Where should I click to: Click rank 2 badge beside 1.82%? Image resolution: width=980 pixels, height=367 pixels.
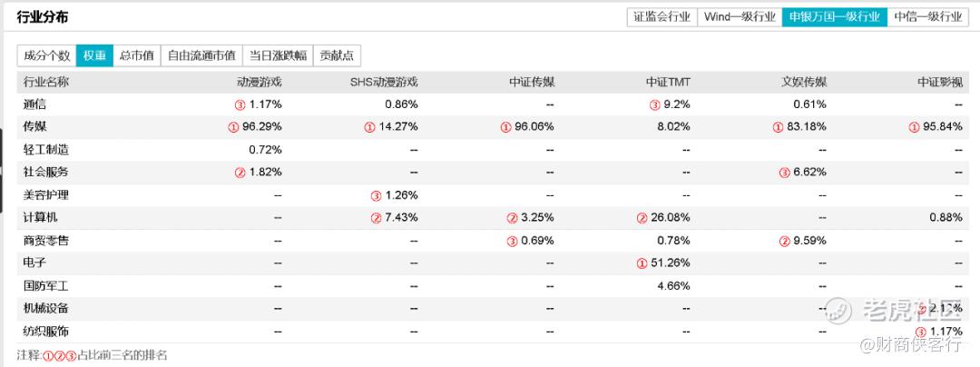pyautogui.click(x=240, y=173)
